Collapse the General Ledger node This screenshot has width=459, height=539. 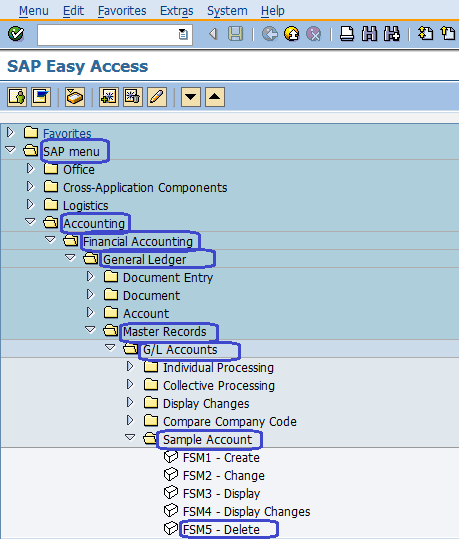pyautogui.click(x=70, y=257)
